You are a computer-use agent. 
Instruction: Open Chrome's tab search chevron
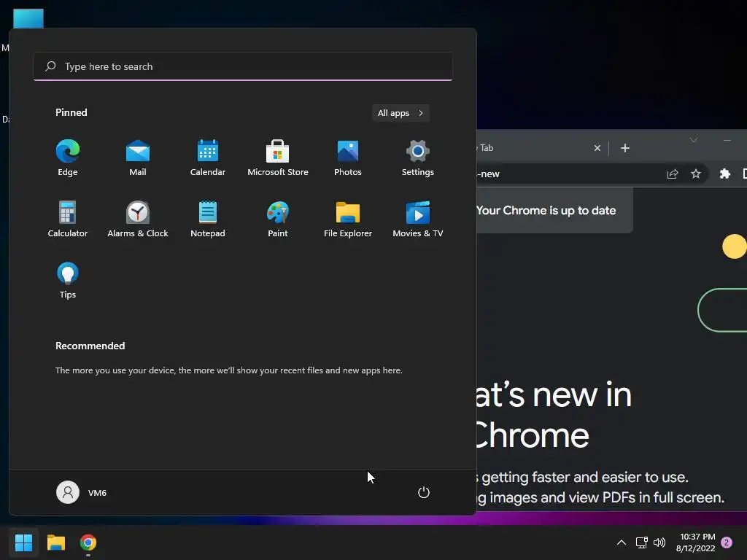tap(694, 140)
